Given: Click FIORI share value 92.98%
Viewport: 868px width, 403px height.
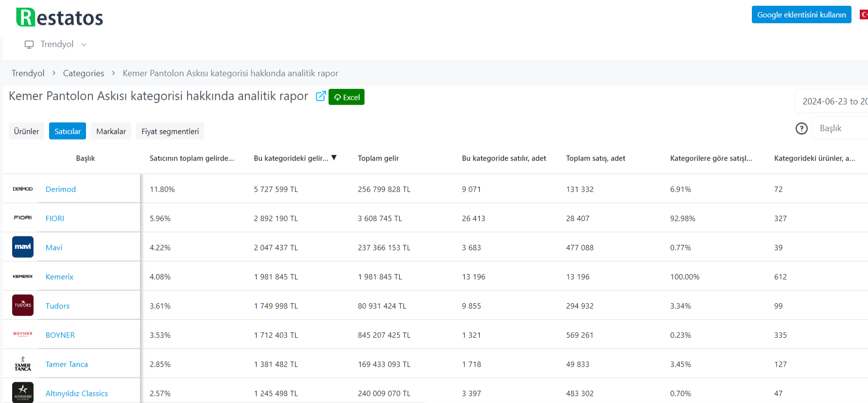Looking at the screenshot, I should [x=682, y=218].
